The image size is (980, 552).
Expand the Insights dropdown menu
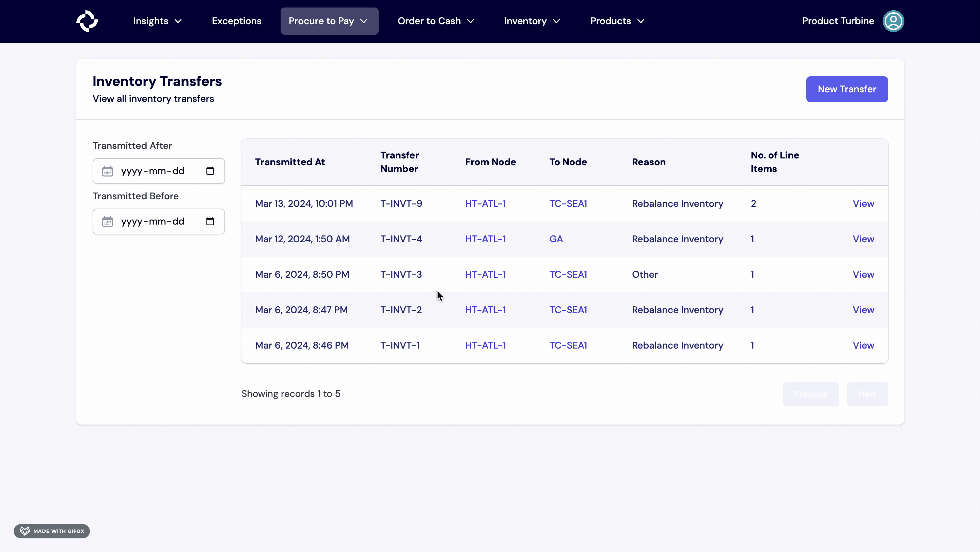pyautogui.click(x=157, y=21)
